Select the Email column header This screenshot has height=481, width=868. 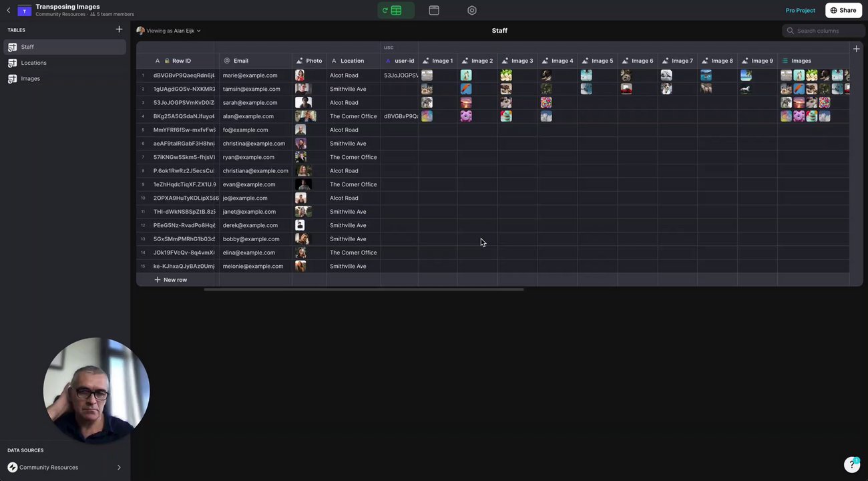click(256, 61)
